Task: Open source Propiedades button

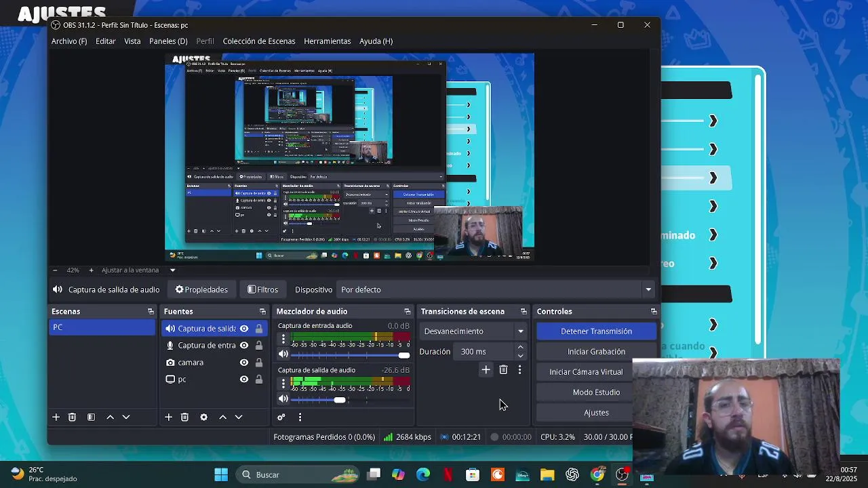Action: coord(201,289)
